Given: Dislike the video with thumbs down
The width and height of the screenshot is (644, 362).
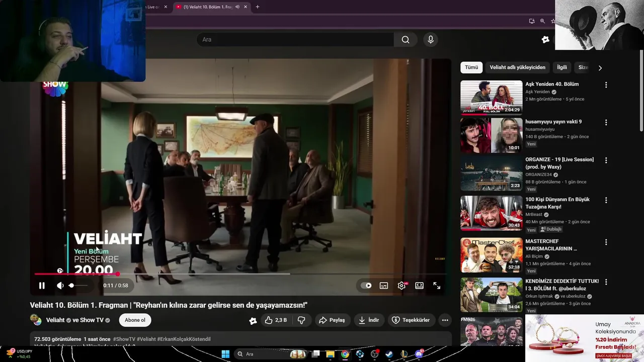Looking at the screenshot, I should [x=301, y=320].
